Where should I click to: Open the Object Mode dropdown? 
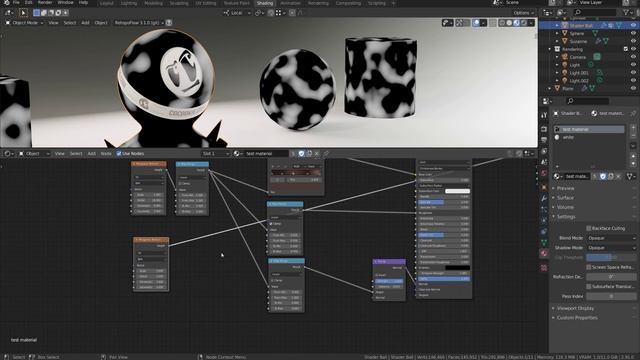click(x=24, y=23)
